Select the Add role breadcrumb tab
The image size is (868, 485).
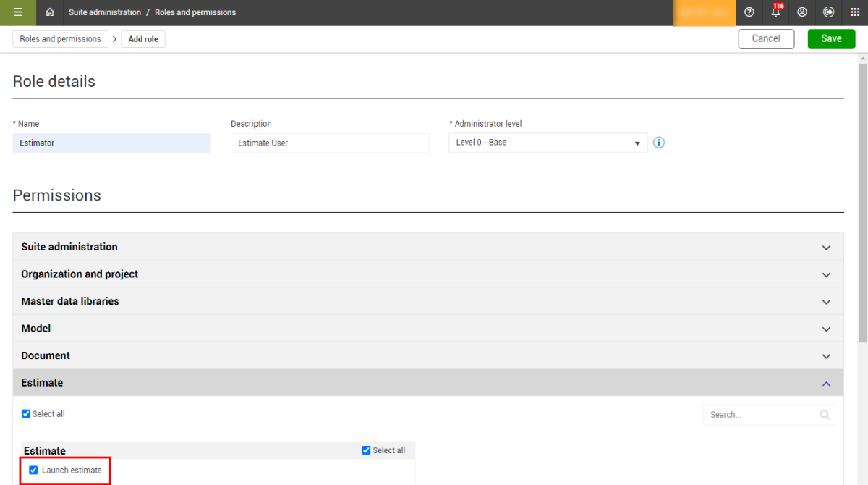pos(143,39)
